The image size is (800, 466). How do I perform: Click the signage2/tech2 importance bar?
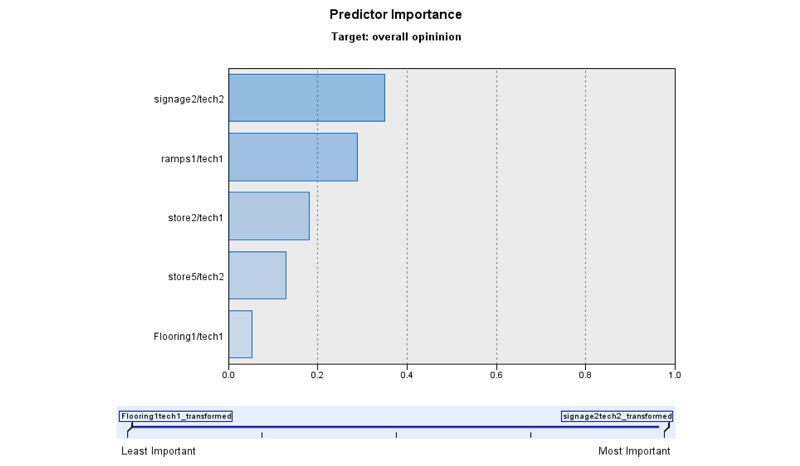tap(306, 98)
